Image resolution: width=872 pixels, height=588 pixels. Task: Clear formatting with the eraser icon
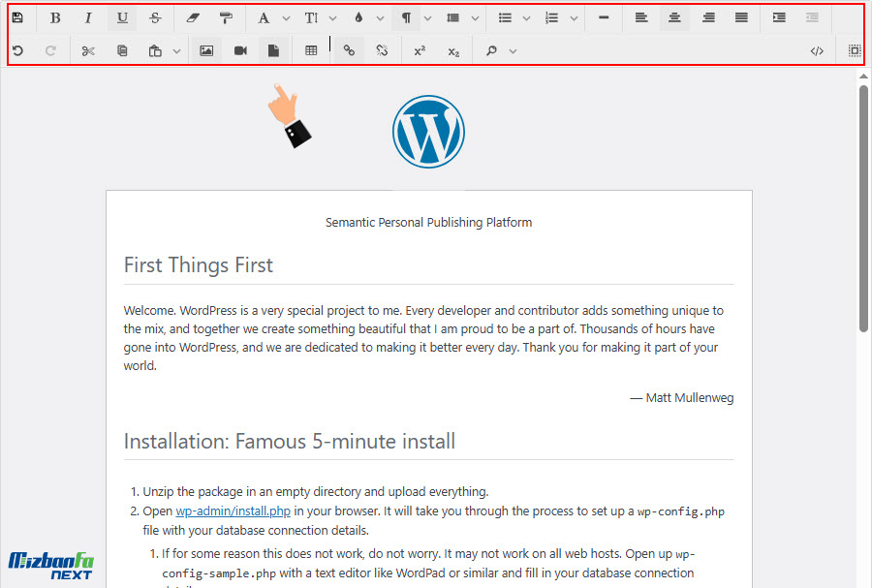click(x=191, y=17)
